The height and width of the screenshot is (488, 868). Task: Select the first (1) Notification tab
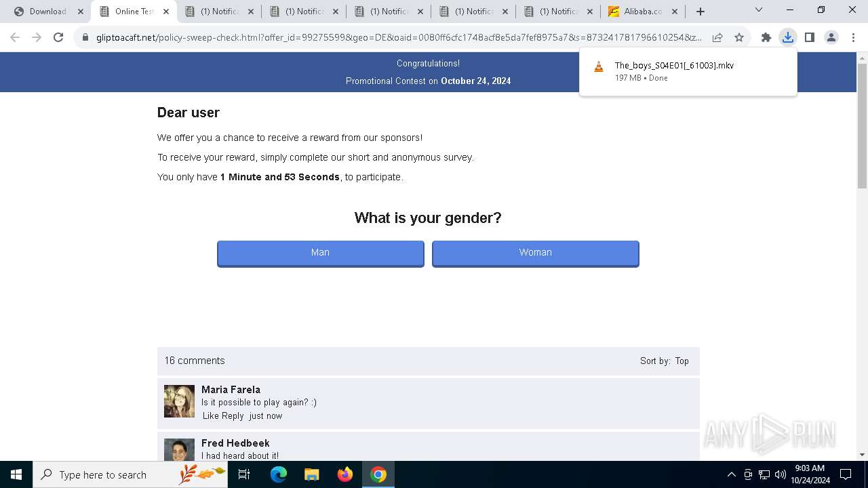tap(218, 12)
